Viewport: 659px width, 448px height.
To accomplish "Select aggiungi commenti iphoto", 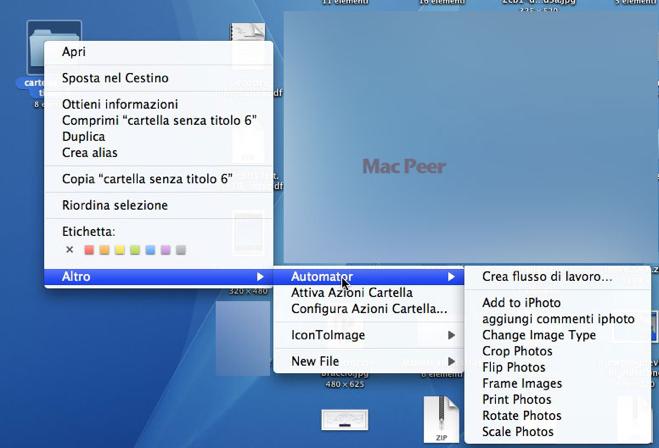I will point(558,319).
